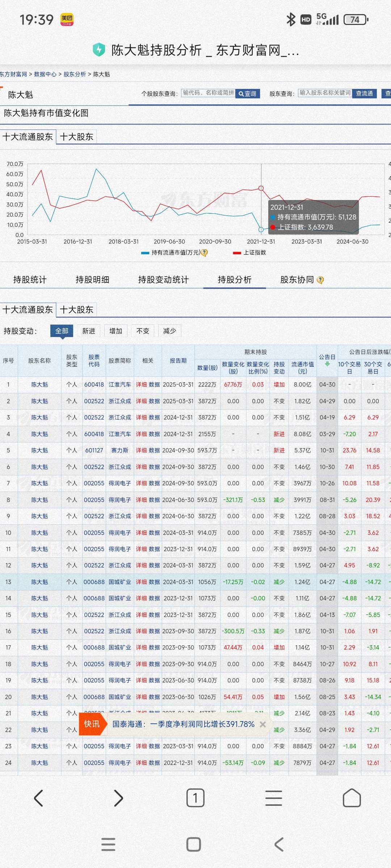Select chart tab 十大股东 above the graph
This screenshot has width=391, height=868.
pos(77,137)
